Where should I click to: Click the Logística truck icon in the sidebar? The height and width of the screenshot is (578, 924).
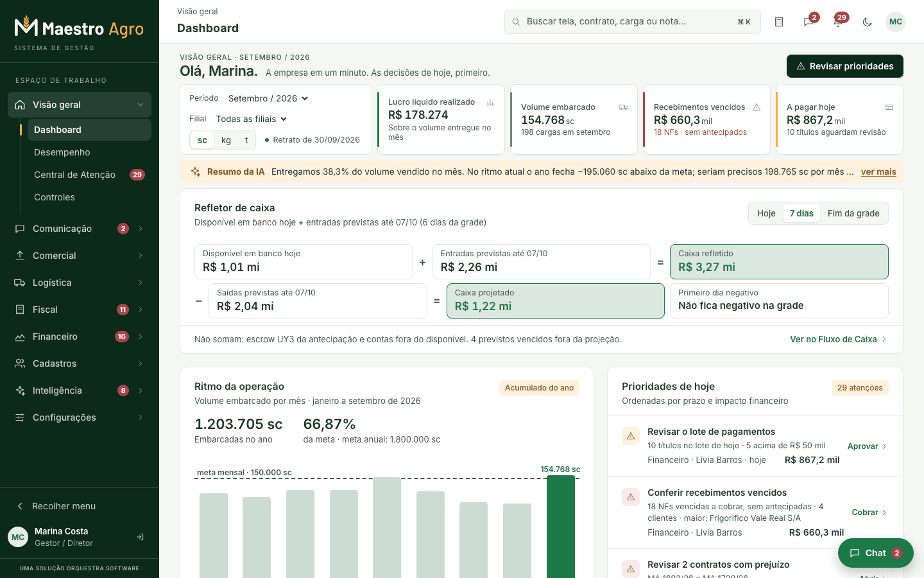click(20, 283)
